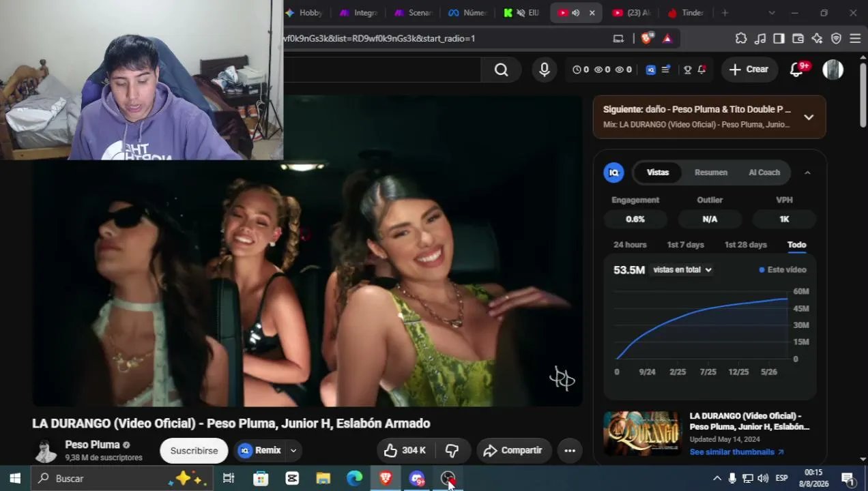The width and height of the screenshot is (868, 491).
Task: Open the Peso Pluma channel name
Action: pyautogui.click(x=92, y=445)
